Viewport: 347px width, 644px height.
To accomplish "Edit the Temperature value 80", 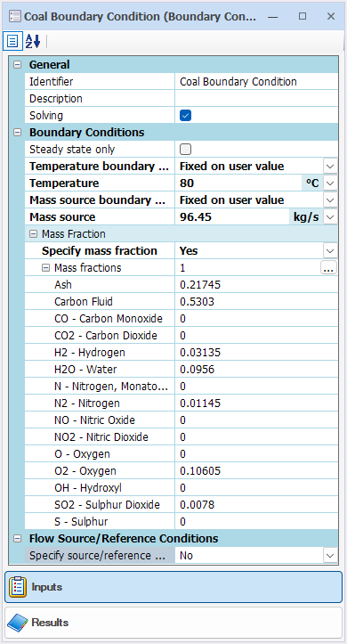I will (x=238, y=183).
